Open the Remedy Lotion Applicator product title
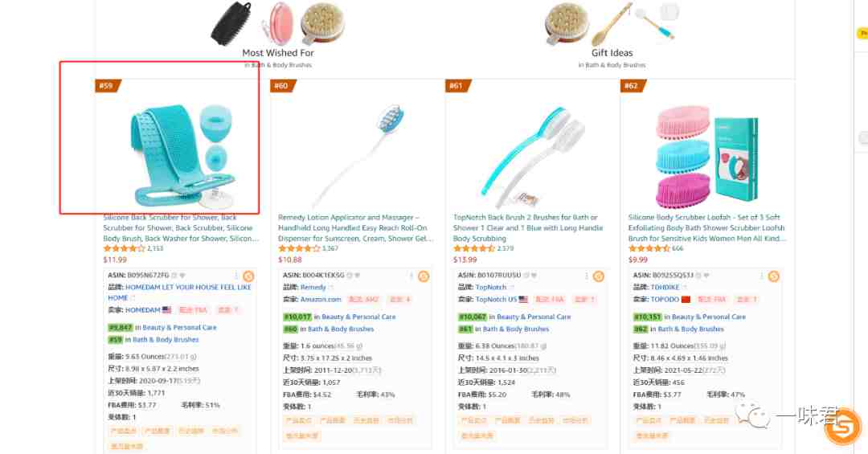 tap(355, 227)
